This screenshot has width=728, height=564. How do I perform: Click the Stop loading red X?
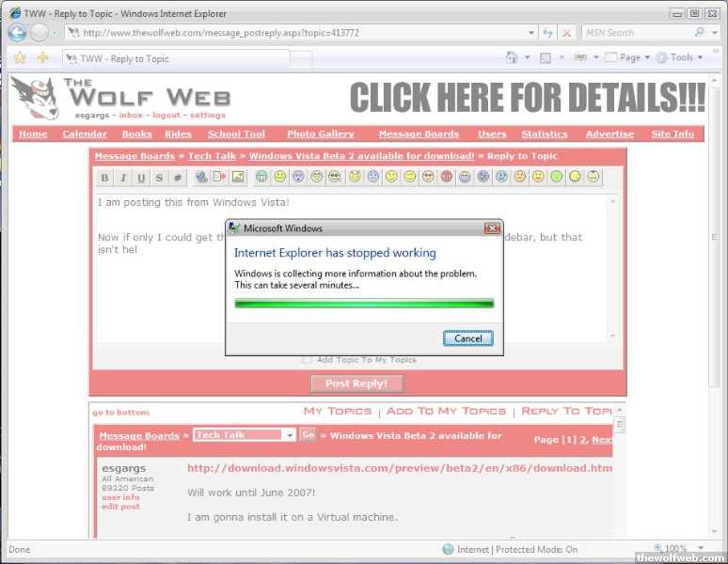click(566, 32)
